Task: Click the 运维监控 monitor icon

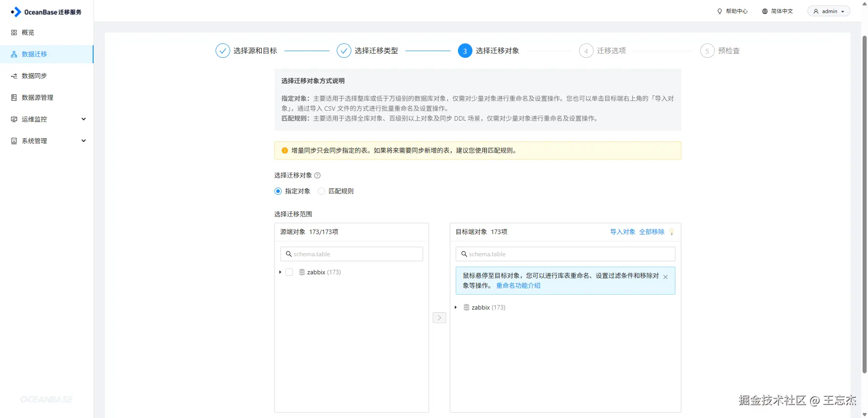Action: click(14, 119)
